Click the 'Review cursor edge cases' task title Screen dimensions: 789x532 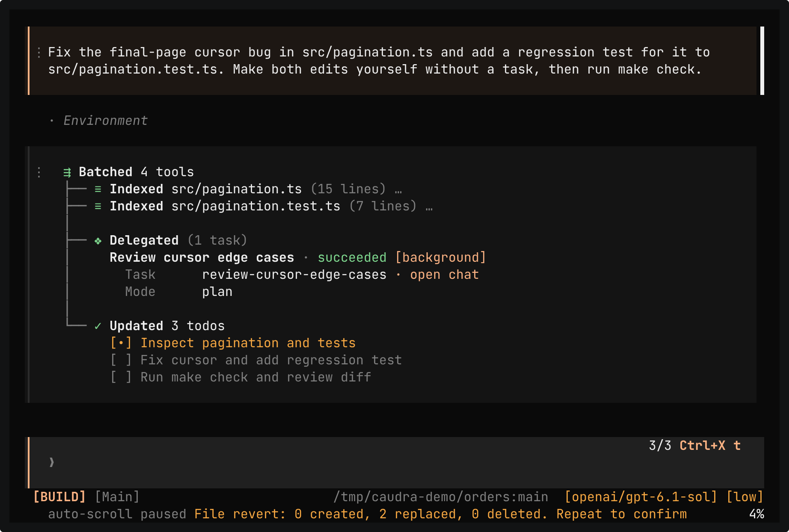[202, 257]
